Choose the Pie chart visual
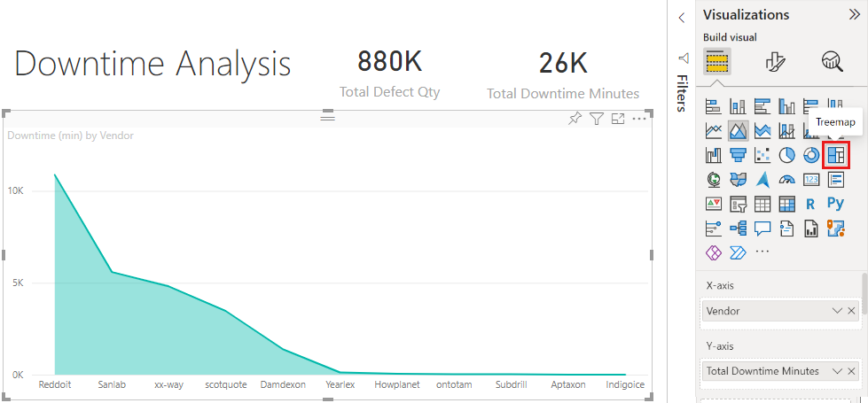This screenshot has width=868, height=403. point(786,155)
